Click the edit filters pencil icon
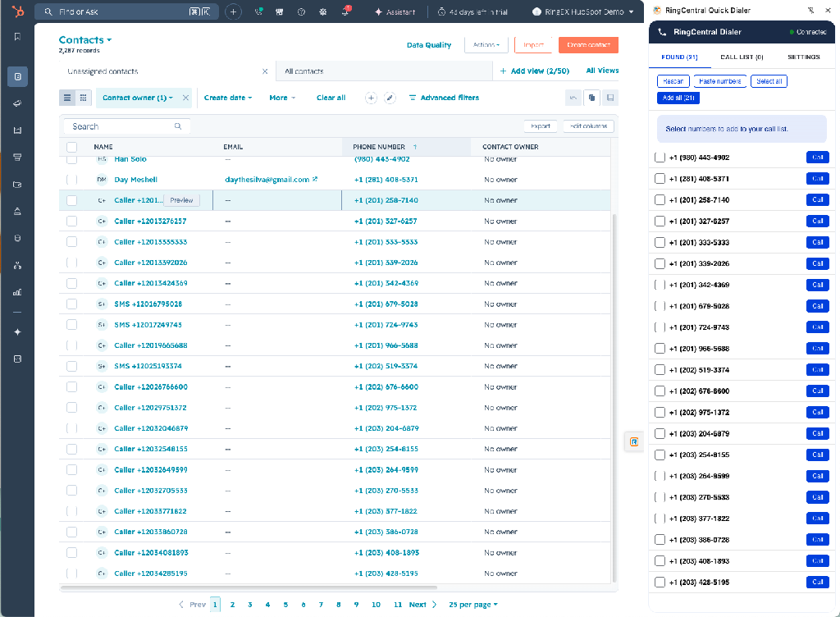This screenshot has height=617, width=840. [x=390, y=98]
